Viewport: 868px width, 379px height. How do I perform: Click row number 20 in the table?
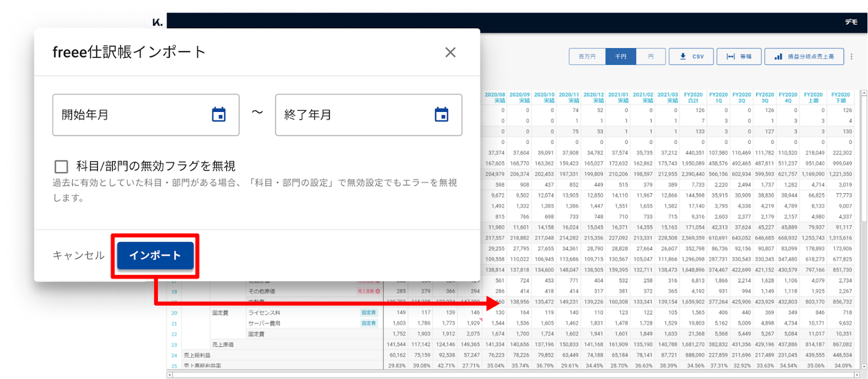click(174, 313)
